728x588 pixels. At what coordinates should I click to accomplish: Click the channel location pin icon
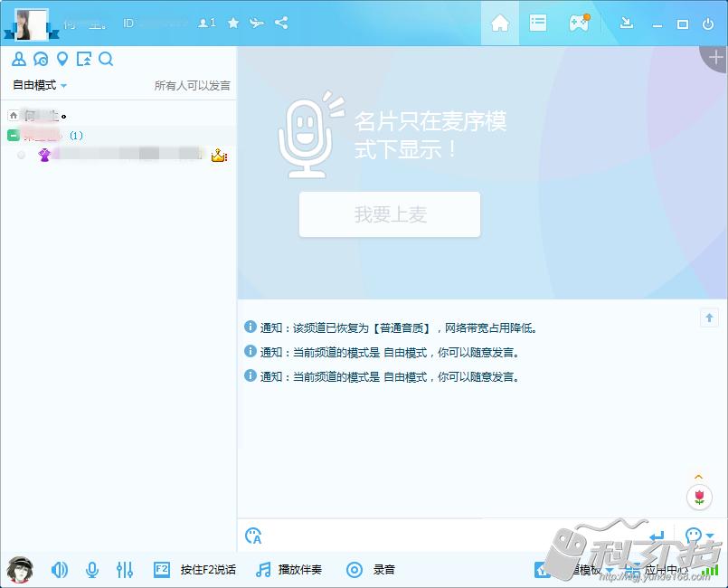pos(61,59)
